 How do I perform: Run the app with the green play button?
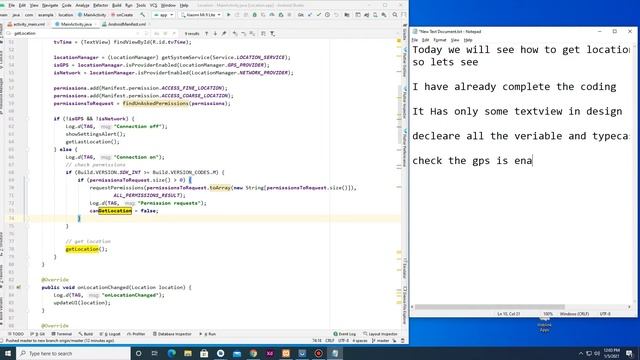[229, 15]
